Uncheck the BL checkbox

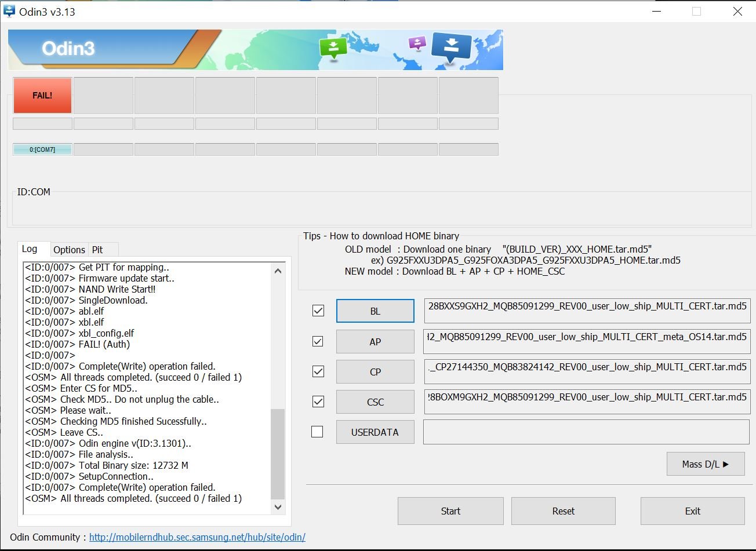[318, 311]
